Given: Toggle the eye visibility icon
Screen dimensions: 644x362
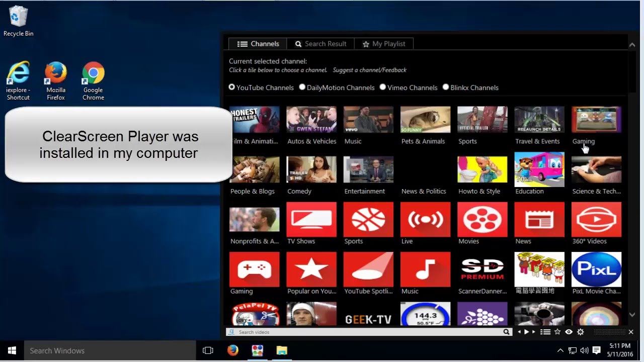Looking at the screenshot, I should pos(569,332).
